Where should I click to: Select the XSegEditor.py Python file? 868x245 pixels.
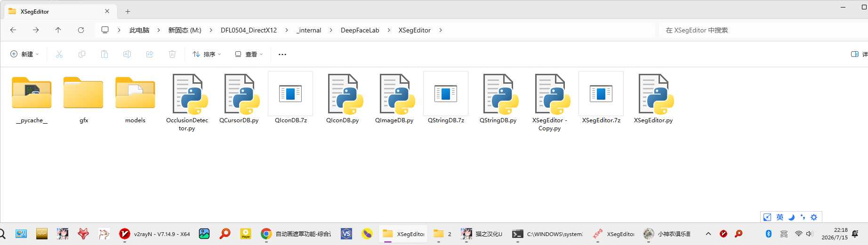[x=653, y=99]
